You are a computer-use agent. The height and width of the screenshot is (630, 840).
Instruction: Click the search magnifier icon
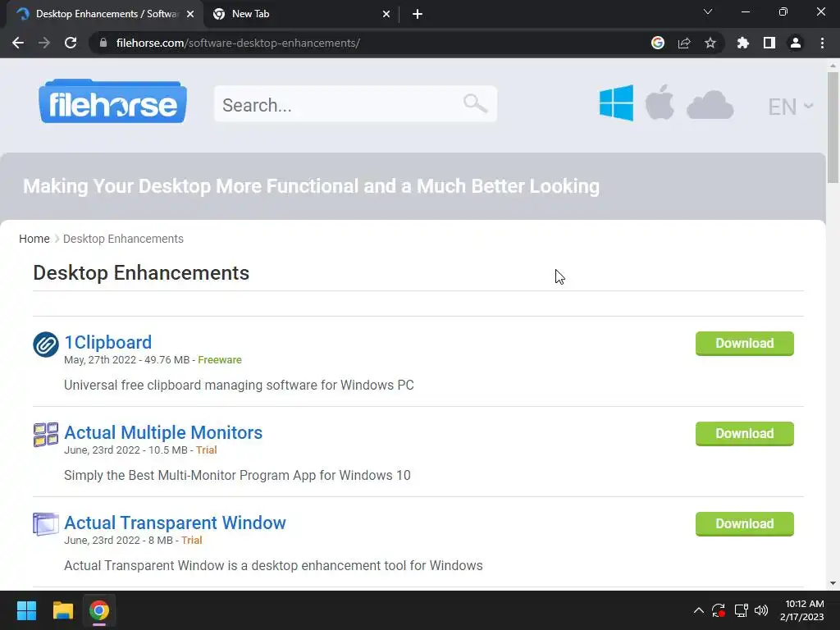(475, 103)
